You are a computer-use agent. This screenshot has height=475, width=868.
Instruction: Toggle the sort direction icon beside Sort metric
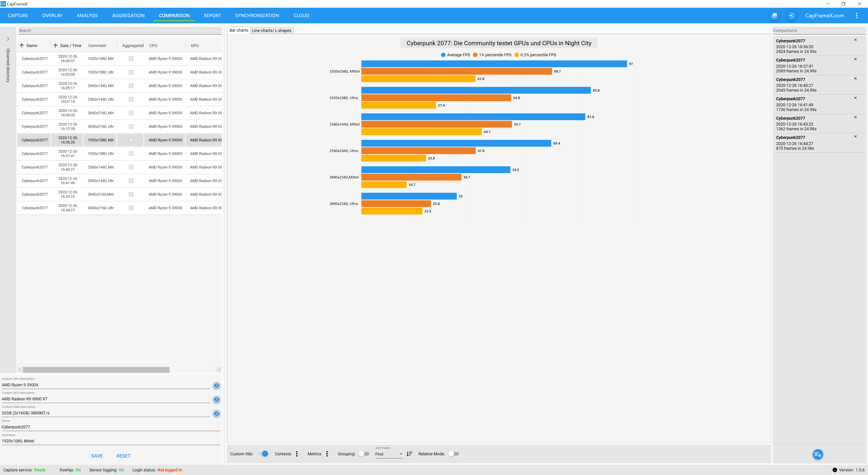[409, 454]
